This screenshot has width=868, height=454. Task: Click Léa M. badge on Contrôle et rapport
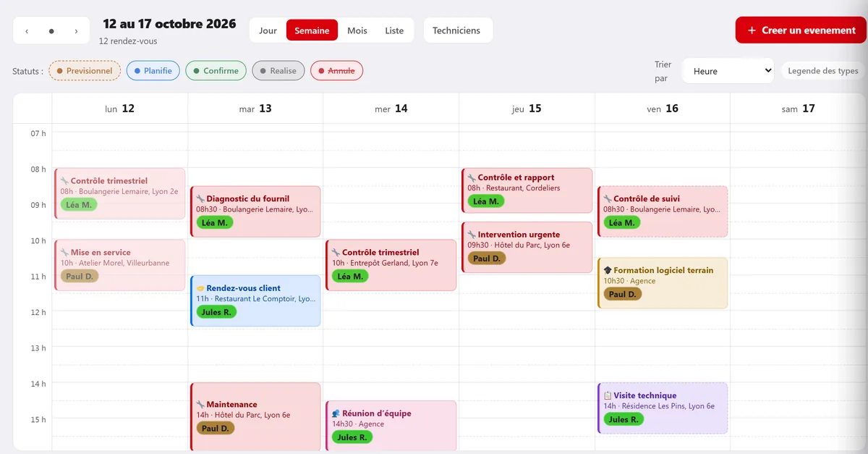tap(486, 201)
